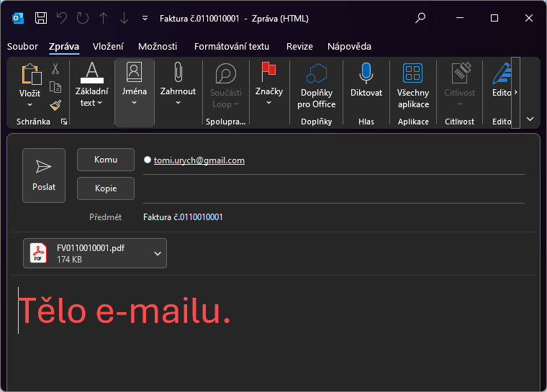Go to previous item with up arrow

tap(103, 18)
